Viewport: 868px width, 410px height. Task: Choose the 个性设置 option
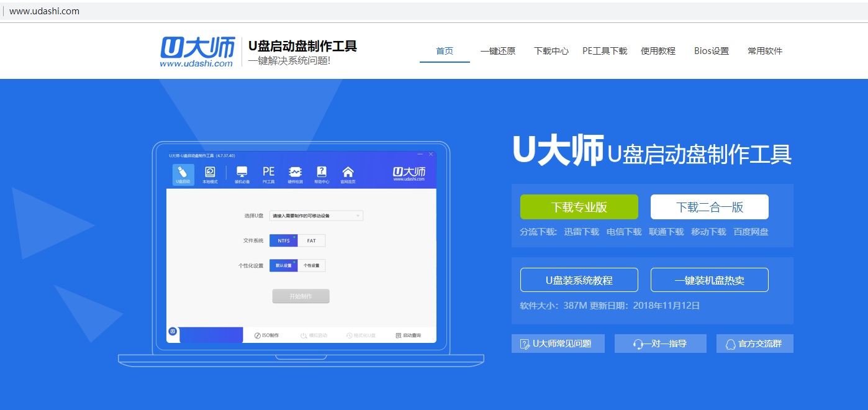coord(312,265)
